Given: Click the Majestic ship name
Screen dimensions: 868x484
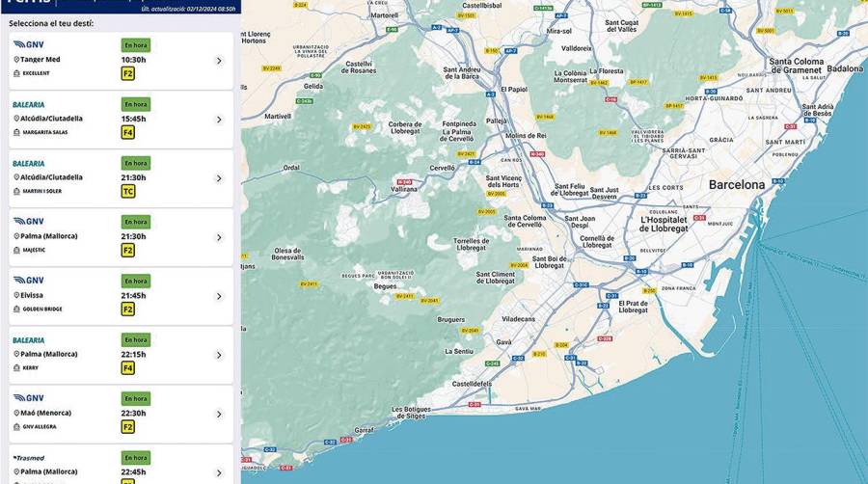Looking at the screenshot, I should 34,251.
